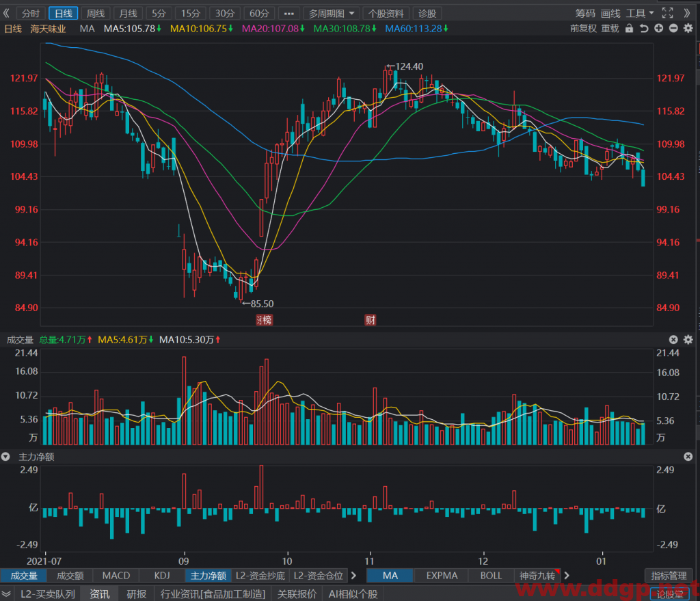The height and width of the screenshot is (601, 700).
Task: Select the 周线 period
Action: (x=96, y=14)
